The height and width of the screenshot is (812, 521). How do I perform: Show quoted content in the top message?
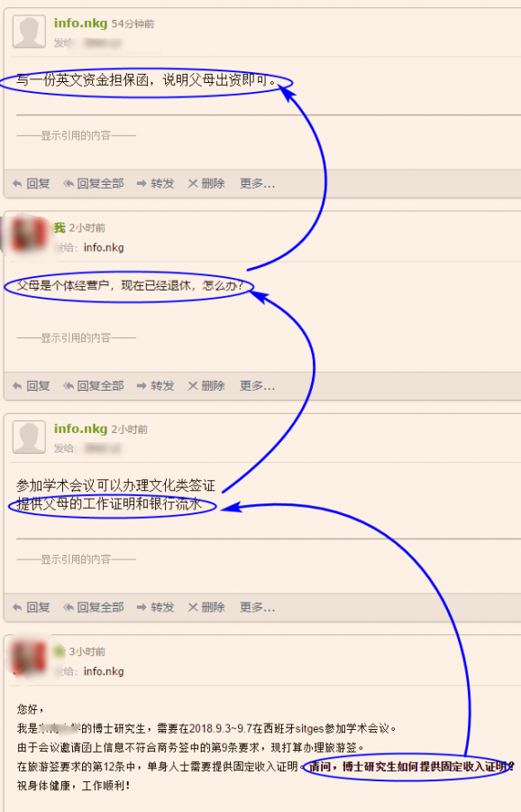coord(76,135)
